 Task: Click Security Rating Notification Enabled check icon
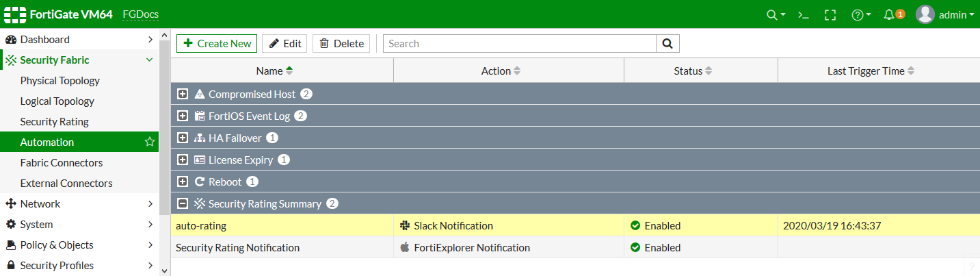(x=635, y=247)
